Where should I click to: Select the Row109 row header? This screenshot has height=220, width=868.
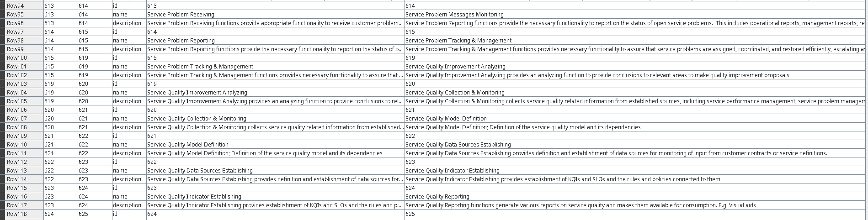(21, 136)
